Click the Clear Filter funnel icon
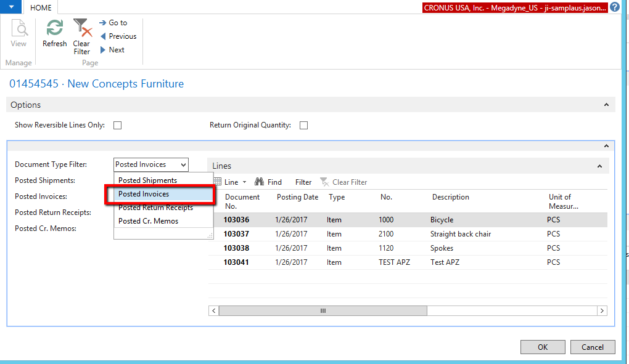The image size is (629, 364). coord(81,29)
